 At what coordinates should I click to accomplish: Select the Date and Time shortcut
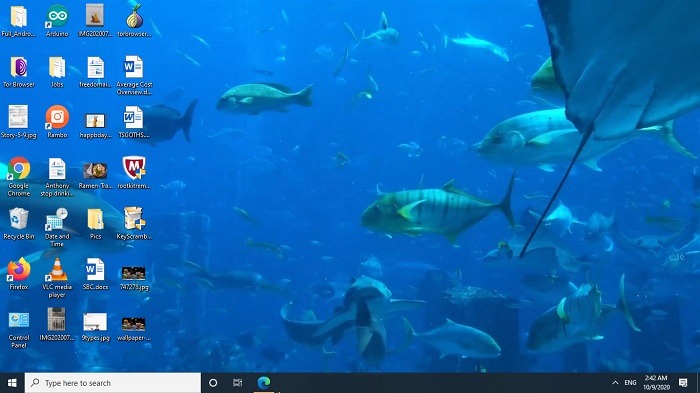56,220
